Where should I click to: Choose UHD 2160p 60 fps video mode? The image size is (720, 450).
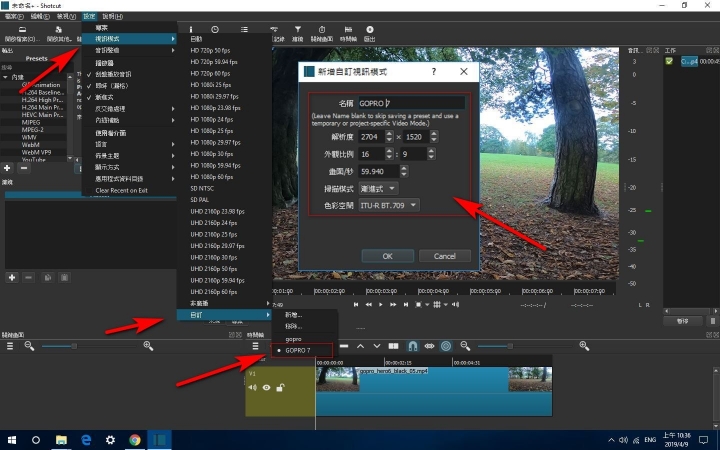tap(225, 292)
